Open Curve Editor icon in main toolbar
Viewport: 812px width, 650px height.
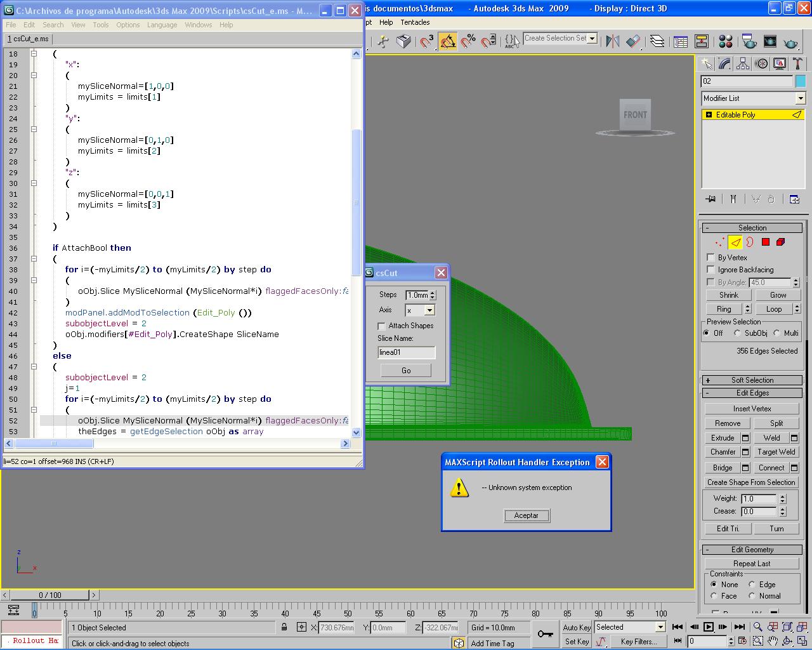681,41
